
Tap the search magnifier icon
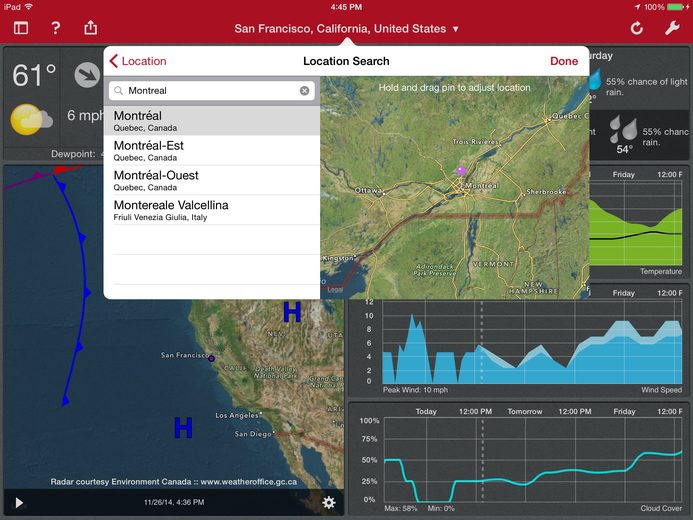(118, 91)
